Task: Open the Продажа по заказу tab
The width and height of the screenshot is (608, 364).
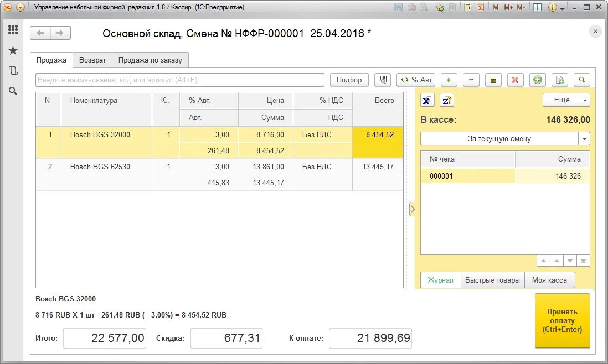Action: point(150,60)
